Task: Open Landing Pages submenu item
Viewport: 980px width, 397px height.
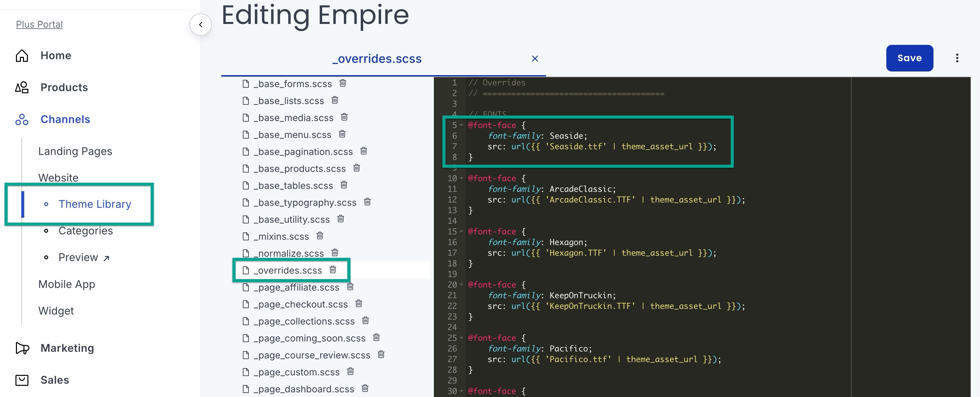Action: pyautogui.click(x=75, y=152)
